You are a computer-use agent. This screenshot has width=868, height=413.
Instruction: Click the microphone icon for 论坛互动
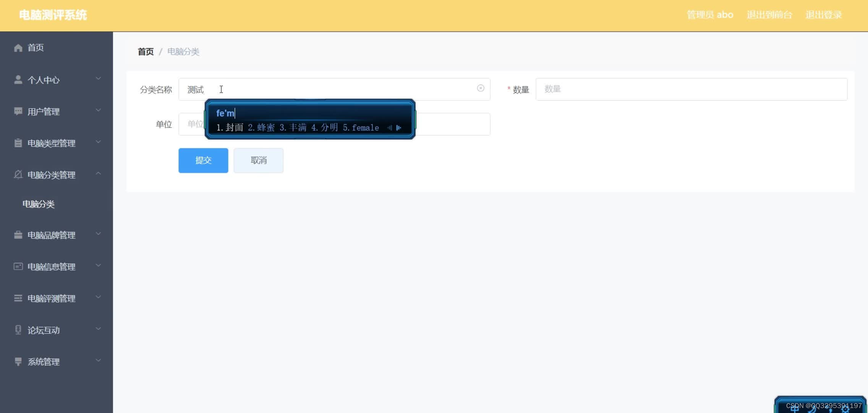tap(18, 330)
